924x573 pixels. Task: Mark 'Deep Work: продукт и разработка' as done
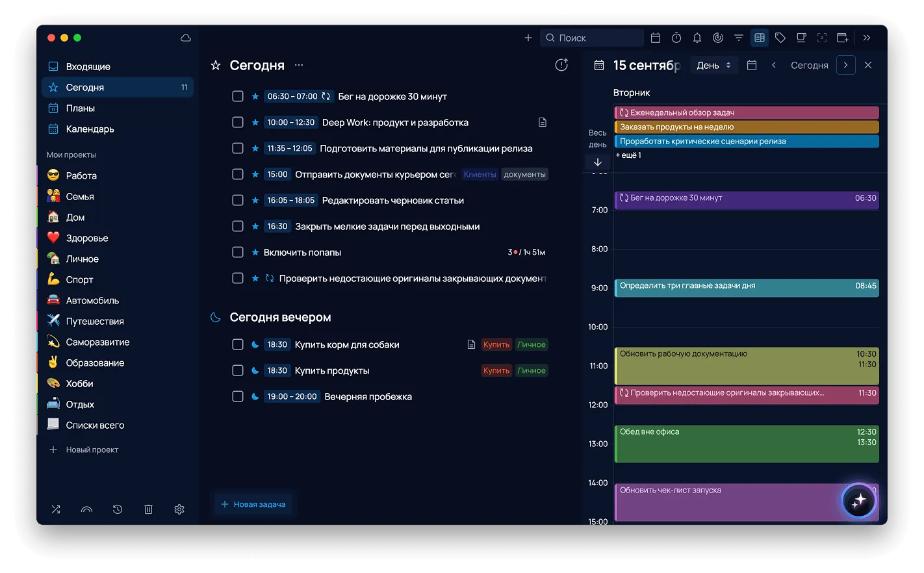[x=238, y=122]
